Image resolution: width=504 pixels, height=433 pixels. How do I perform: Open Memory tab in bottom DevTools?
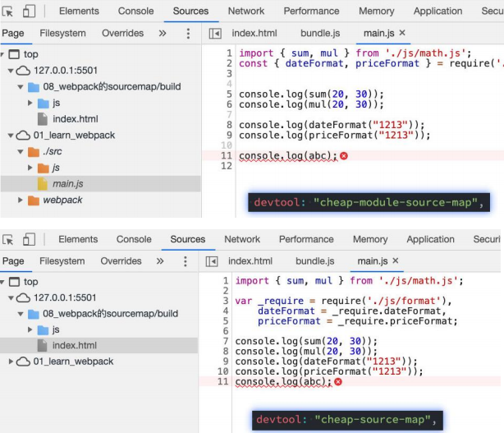click(370, 239)
